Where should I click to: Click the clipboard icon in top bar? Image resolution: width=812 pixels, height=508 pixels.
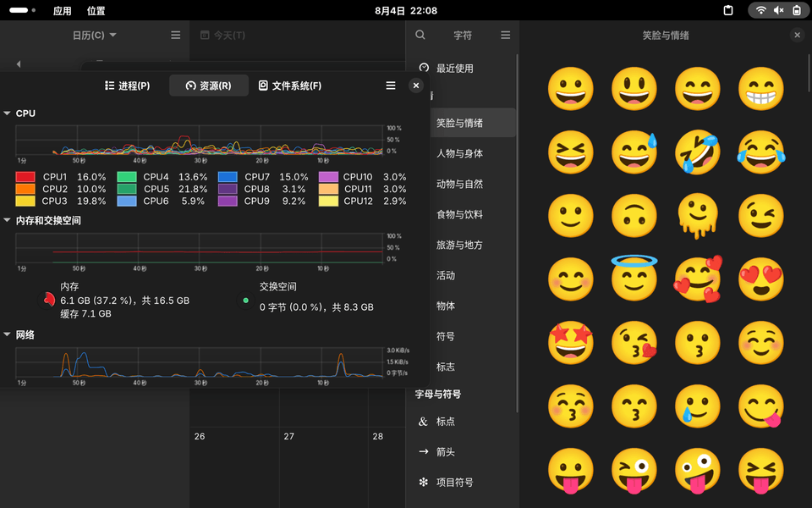(x=728, y=10)
